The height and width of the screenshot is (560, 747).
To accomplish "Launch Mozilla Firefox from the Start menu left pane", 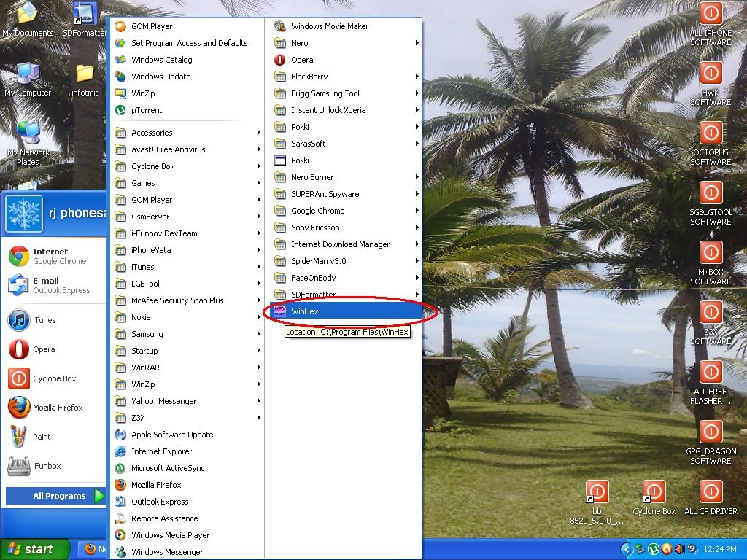I will click(x=54, y=408).
